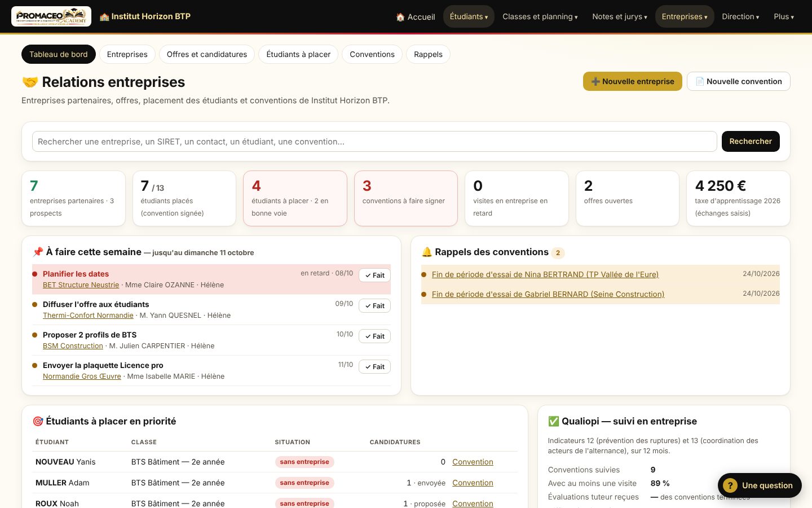Image resolution: width=812 pixels, height=508 pixels.
Task: Open Gabriel BERNARD trial period reminder
Action: (548, 295)
